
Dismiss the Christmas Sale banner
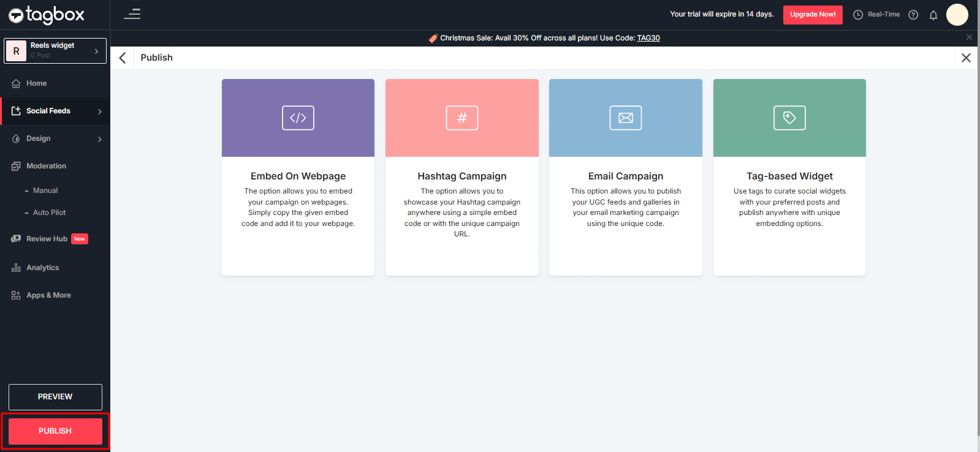coord(969,37)
